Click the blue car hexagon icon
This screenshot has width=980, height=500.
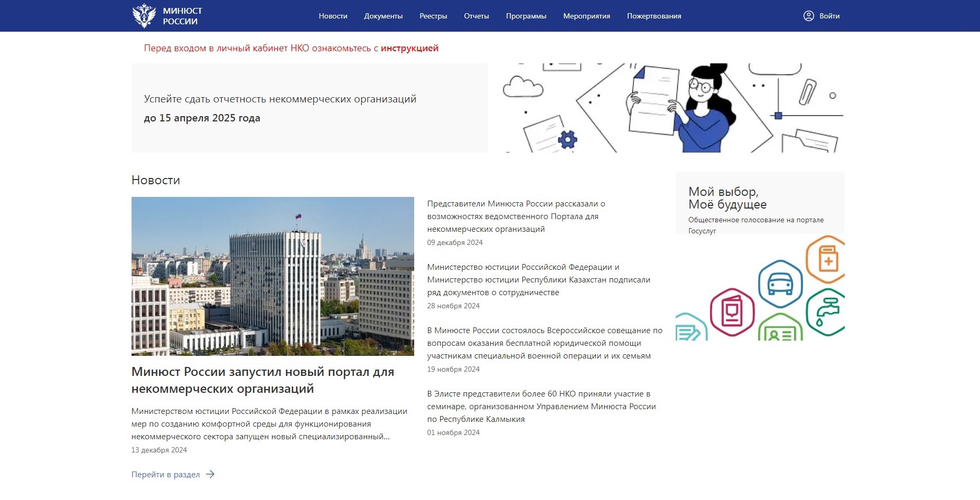pyautogui.click(x=780, y=284)
